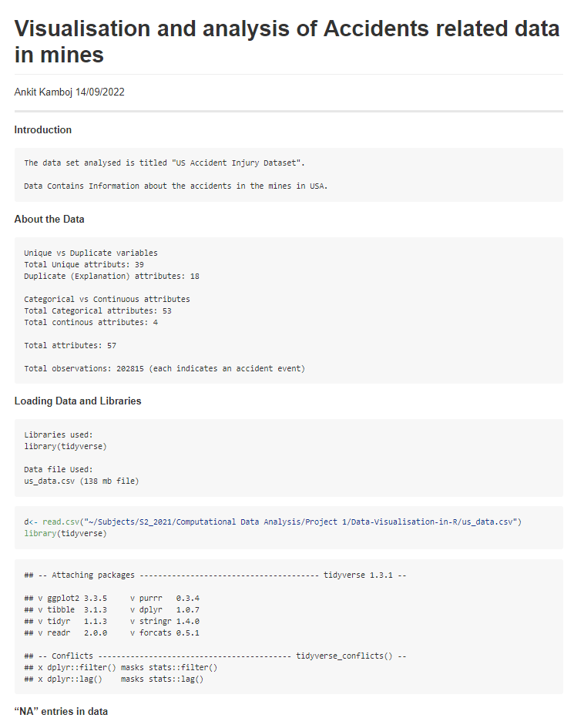Click the green 'library(tidyverse)' code line

coord(65,533)
